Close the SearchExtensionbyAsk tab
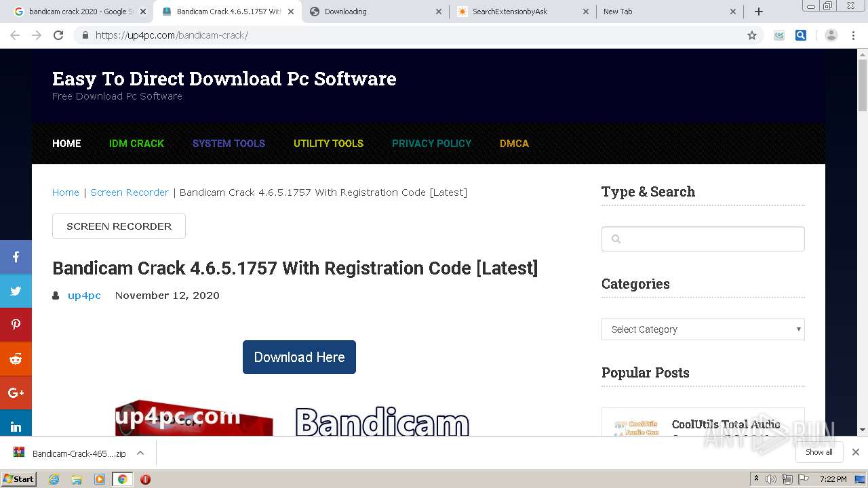 (586, 12)
